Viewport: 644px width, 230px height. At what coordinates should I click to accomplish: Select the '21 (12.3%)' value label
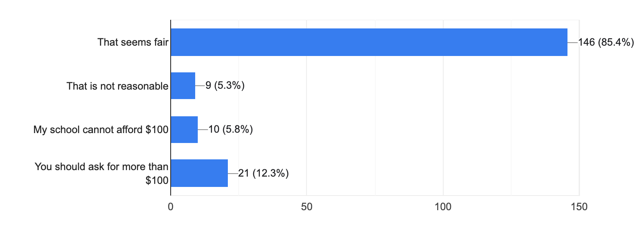click(263, 173)
